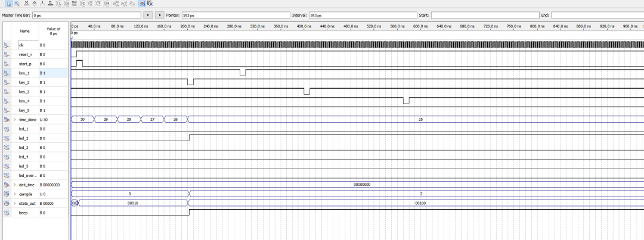Viewport: 644px width, 240px height.
Task: Click the Random Values (XR) icon
Action: (x=107, y=3)
